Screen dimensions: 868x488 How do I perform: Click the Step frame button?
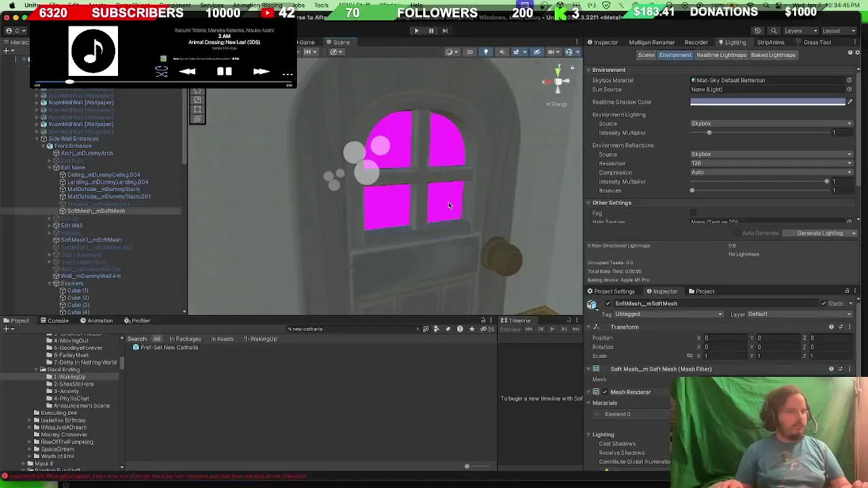pyautogui.click(x=445, y=30)
